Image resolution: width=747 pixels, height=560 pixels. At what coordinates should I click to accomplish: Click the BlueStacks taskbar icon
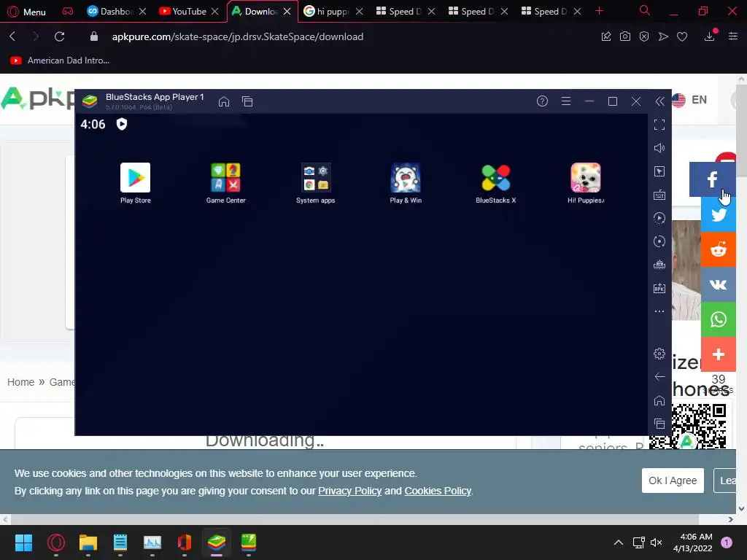click(x=217, y=542)
